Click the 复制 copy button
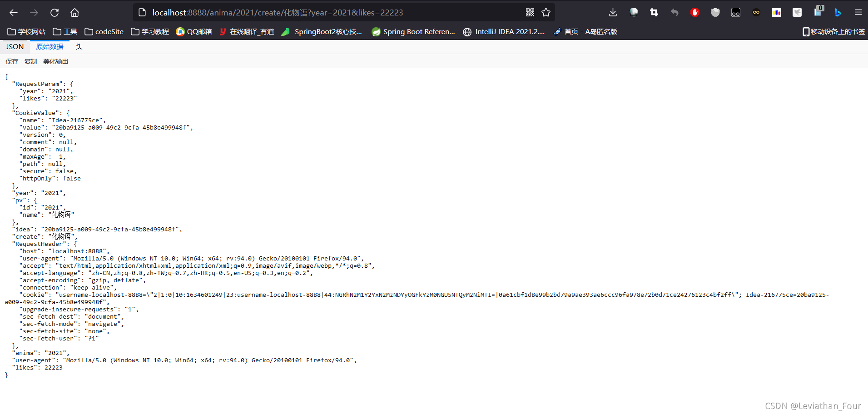Screen dimensions: 868x415 click(30, 61)
